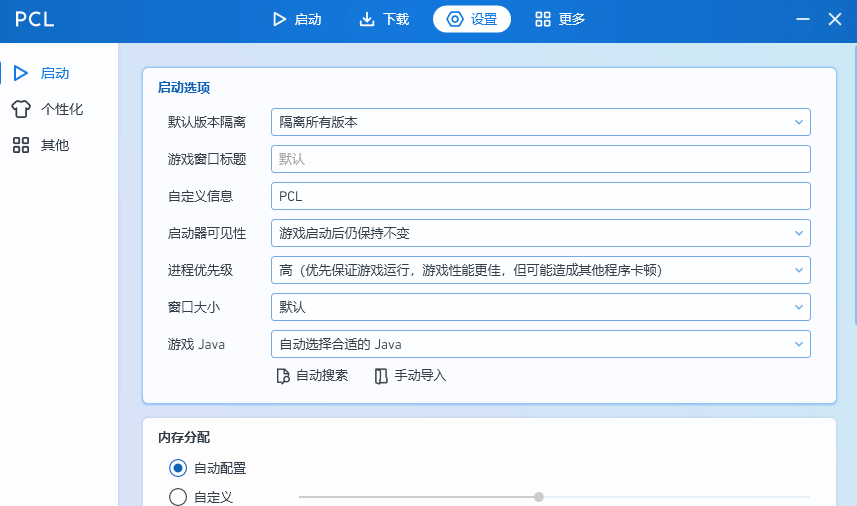This screenshot has height=506, width=857.
Task: Click the hexagon settings icon in header
Action: pos(455,19)
